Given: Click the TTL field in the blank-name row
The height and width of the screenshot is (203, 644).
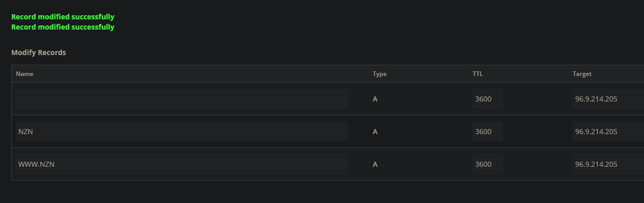Looking at the screenshot, I should pyautogui.click(x=488, y=99).
